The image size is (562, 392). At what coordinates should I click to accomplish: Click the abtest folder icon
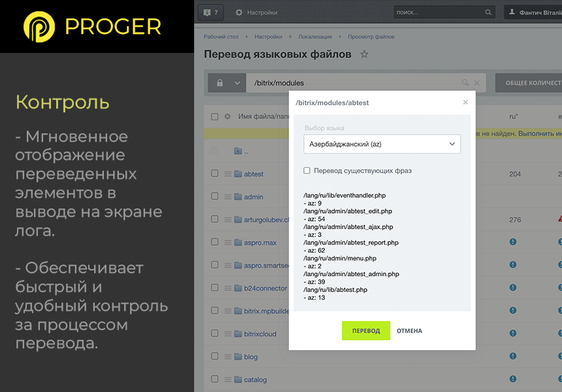[x=238, y=174]
